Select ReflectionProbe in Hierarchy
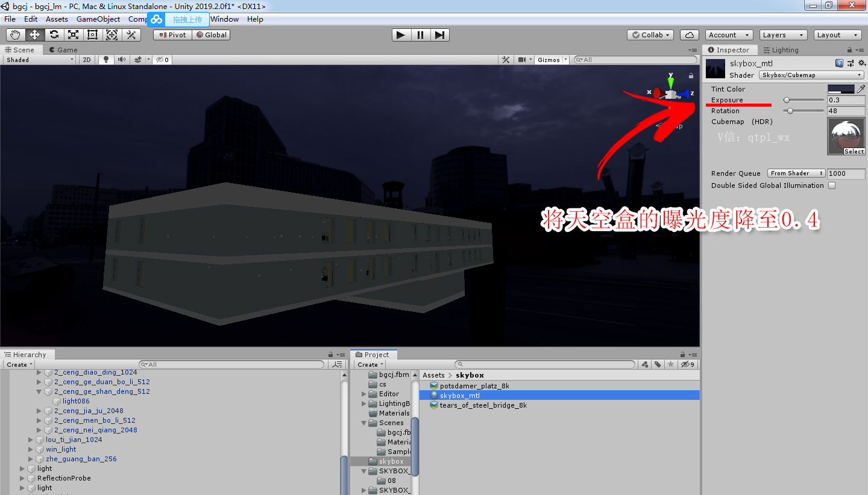This screenshot has width=868, height=495. [64, 478]
